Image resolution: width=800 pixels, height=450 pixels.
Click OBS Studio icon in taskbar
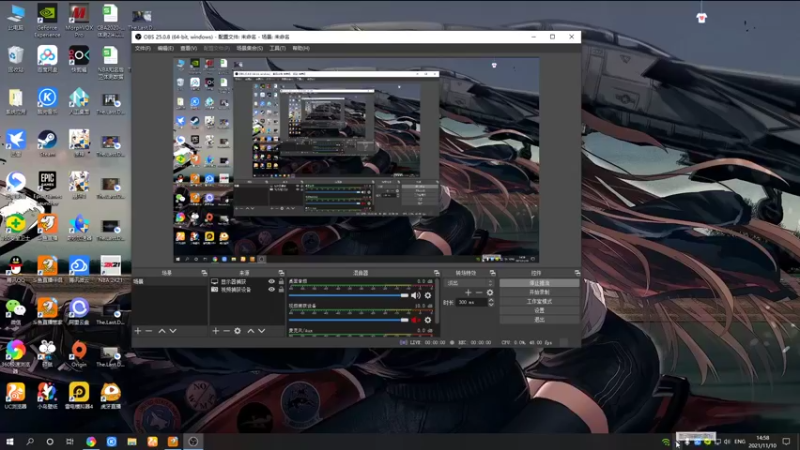193,441
